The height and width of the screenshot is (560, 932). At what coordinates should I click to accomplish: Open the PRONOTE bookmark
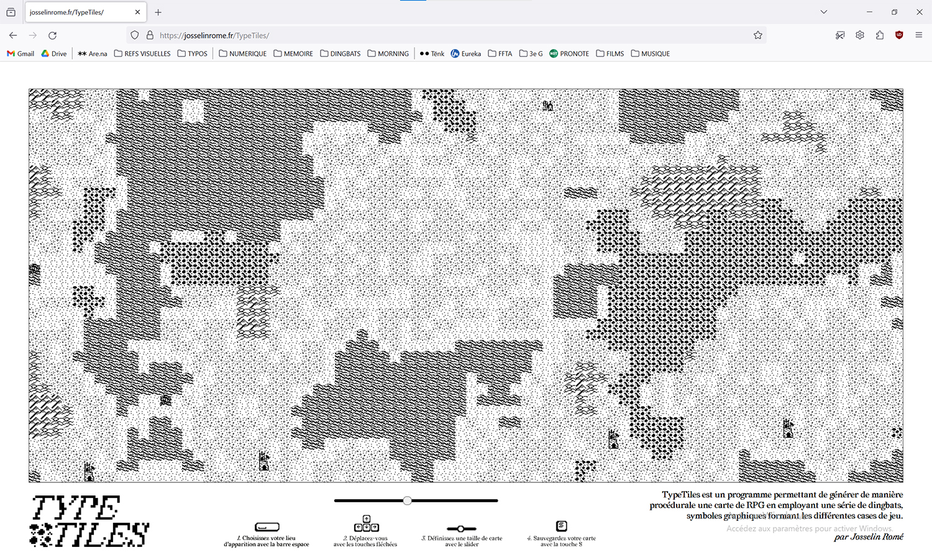point(569,54)
